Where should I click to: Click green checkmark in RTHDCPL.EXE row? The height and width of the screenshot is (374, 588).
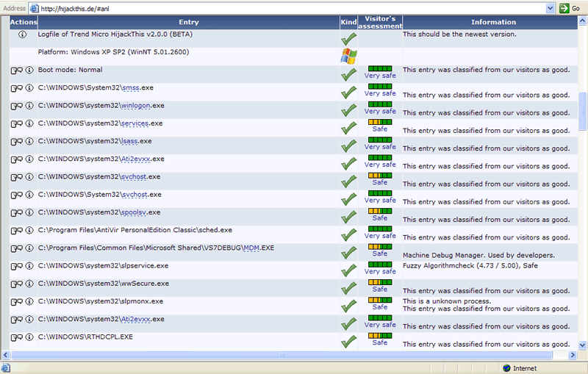point(348,341)
